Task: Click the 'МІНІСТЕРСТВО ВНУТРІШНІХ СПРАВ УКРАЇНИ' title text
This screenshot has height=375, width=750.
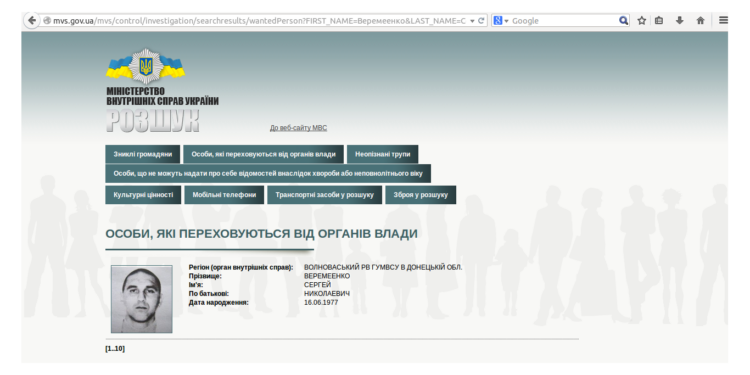Action: [x=162, y=96]
